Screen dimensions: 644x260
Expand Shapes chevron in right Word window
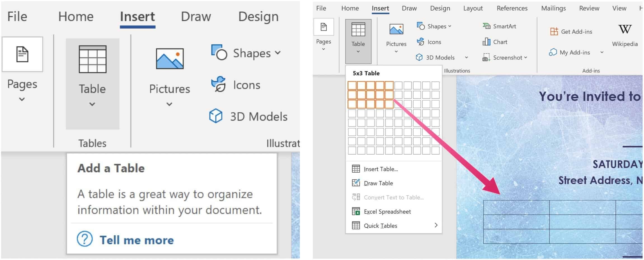(x=450, y=26)
